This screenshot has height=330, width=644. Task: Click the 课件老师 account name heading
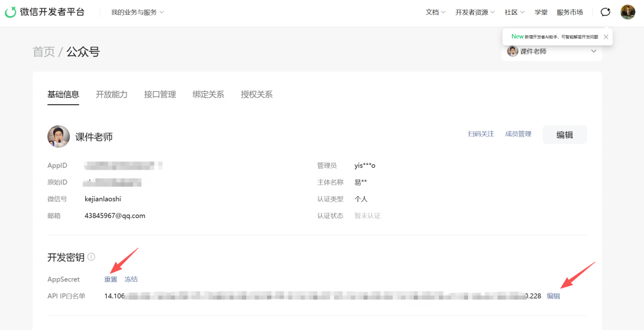pos(94,137)
